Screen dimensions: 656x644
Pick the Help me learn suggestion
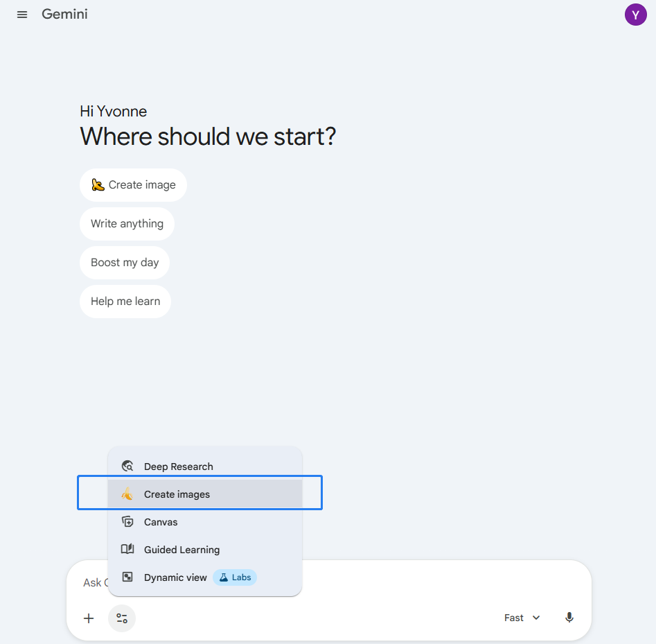click(125, 302)
